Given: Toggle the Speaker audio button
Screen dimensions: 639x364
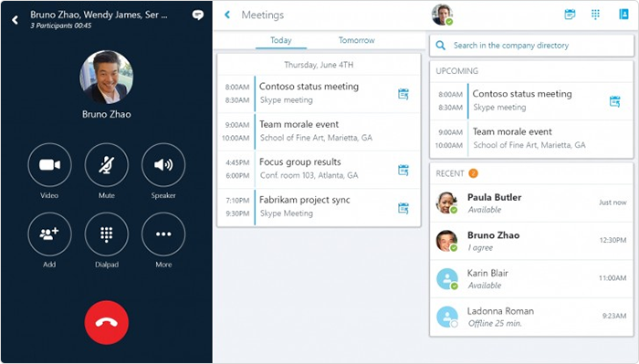Looking at the screenshot, I should 163,164.
